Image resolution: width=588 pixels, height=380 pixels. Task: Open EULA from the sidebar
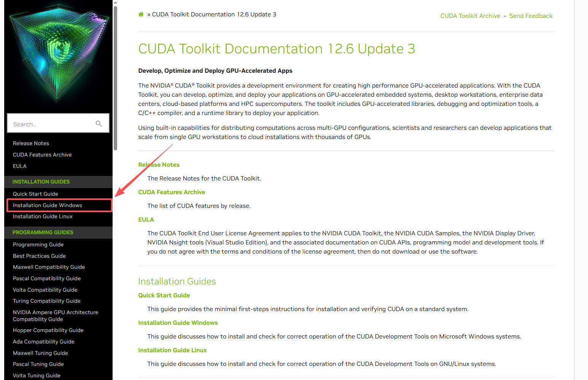coord(20,166)
